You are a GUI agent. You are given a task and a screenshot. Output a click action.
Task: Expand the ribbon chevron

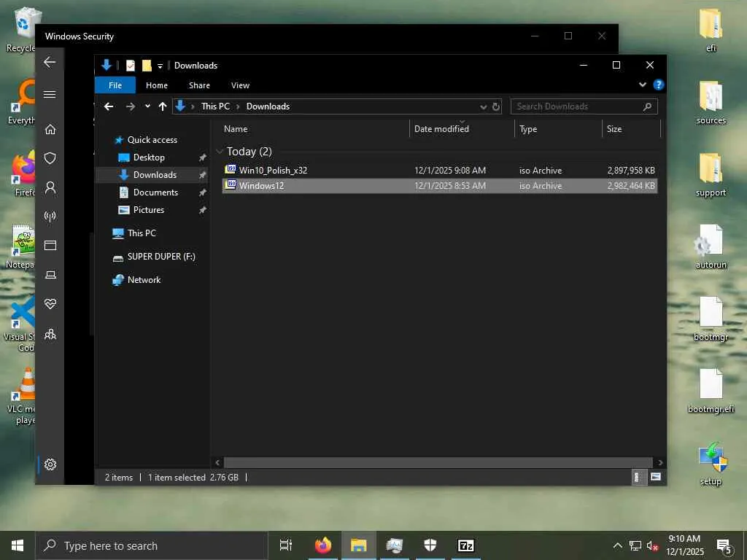[643, 85]
